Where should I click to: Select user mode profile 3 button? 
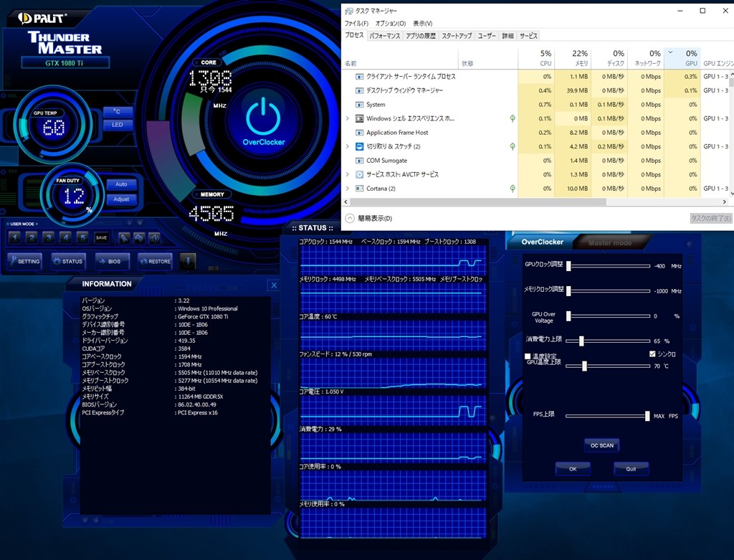[x=48, y=238]
